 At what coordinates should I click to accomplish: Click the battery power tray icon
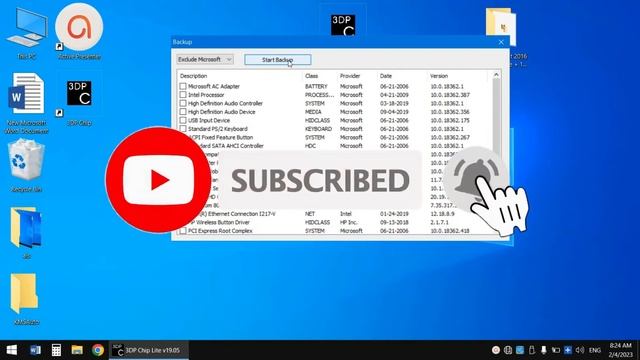556,350
